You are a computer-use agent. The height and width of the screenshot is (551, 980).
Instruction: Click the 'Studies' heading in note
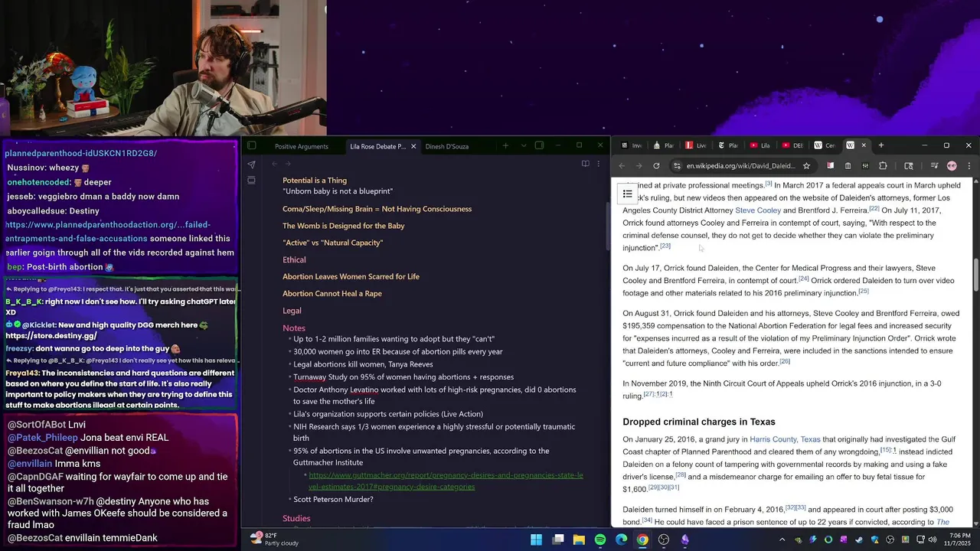point(296,519)
